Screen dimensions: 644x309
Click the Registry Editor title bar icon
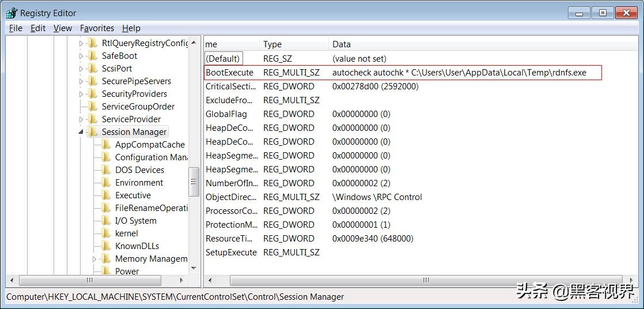point(12,13)
